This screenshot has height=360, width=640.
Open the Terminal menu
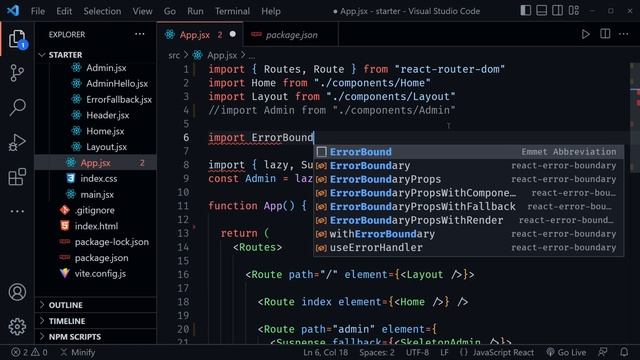(232, 11)
